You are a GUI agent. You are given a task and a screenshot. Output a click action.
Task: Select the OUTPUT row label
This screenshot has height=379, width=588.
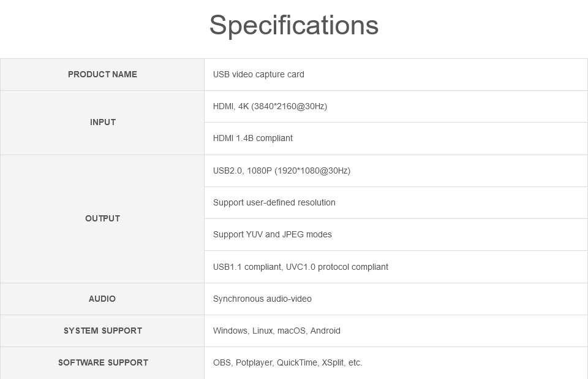coord(102,218)
